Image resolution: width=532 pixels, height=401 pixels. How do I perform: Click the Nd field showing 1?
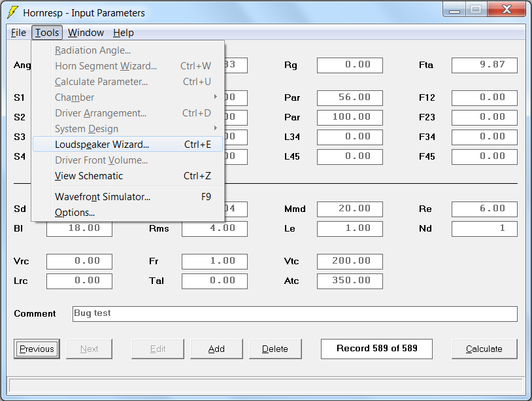(x=484, y=229)
